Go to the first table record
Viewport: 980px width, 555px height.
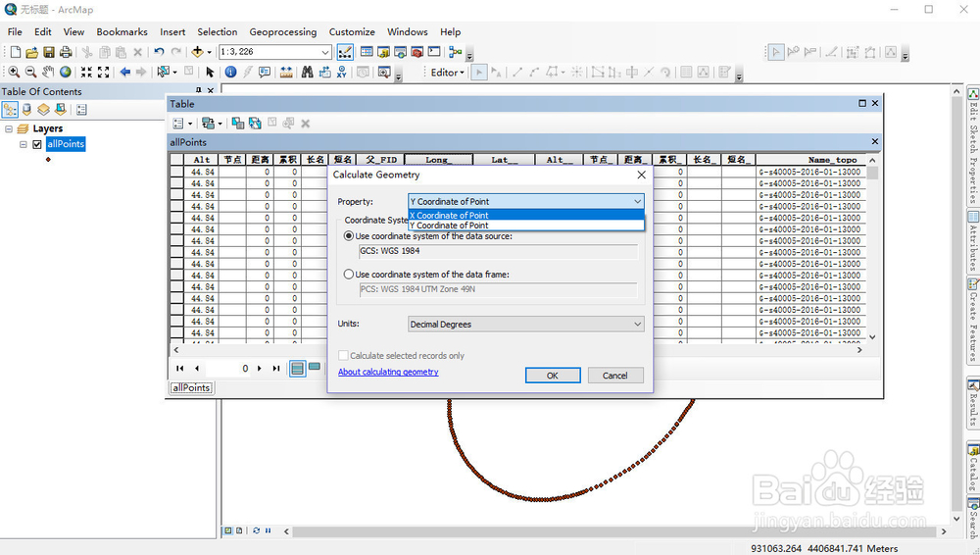coord(180,369)
